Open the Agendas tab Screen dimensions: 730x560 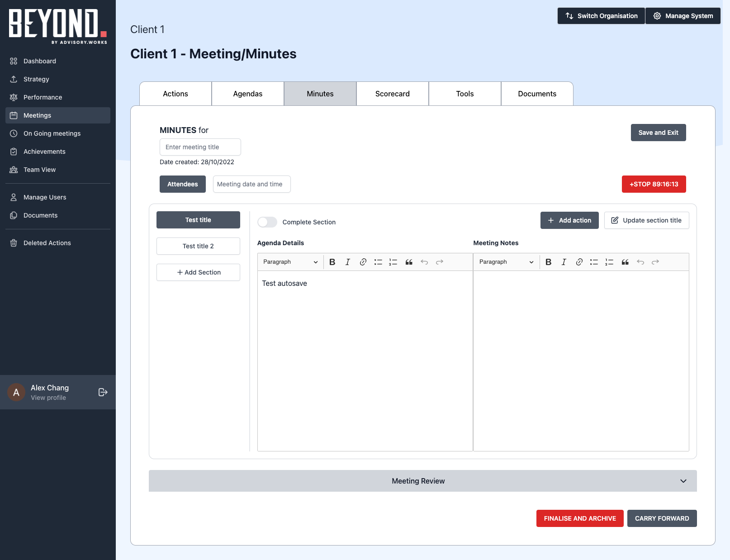247,94
